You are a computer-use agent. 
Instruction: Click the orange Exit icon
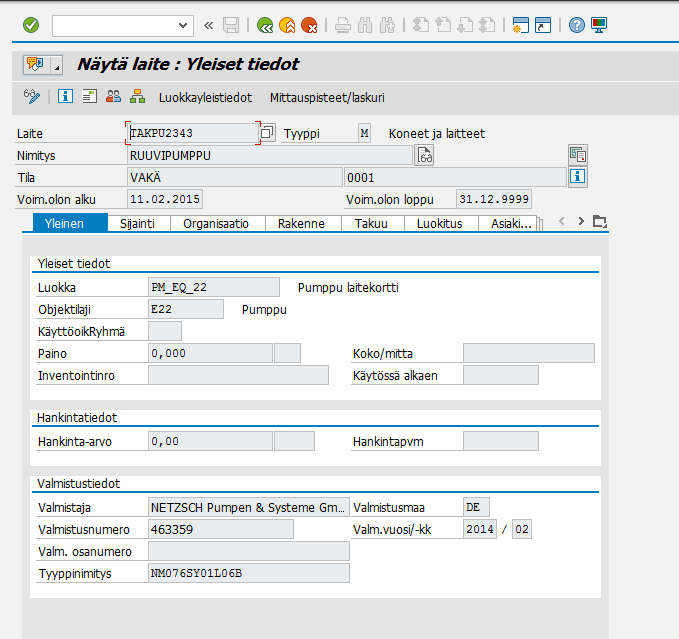pyautogui.click(x=287, y=26)
